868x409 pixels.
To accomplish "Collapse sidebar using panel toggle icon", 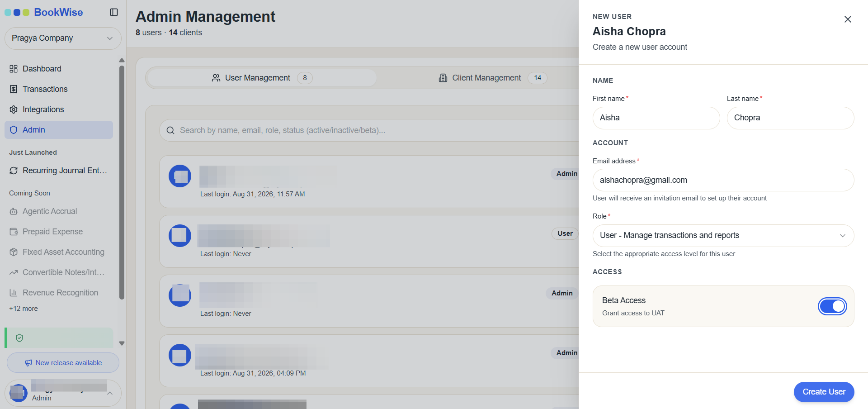I will click(114, 12).
